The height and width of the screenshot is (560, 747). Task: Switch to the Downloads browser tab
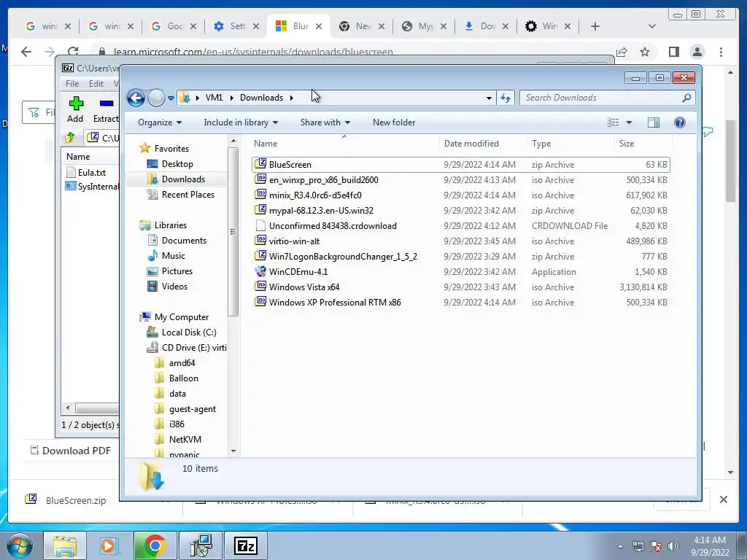487,26
